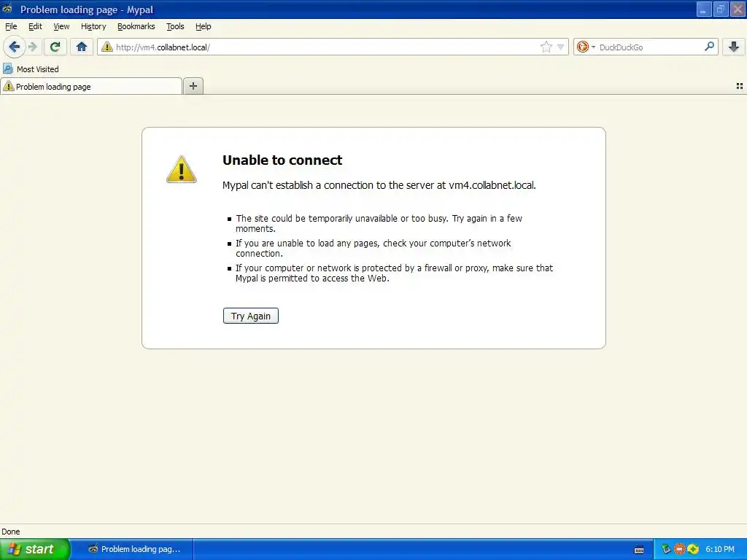The height and width of the screenshot is (560, 747).
Task: Open the History menu
Action: (x=93, y=26)
